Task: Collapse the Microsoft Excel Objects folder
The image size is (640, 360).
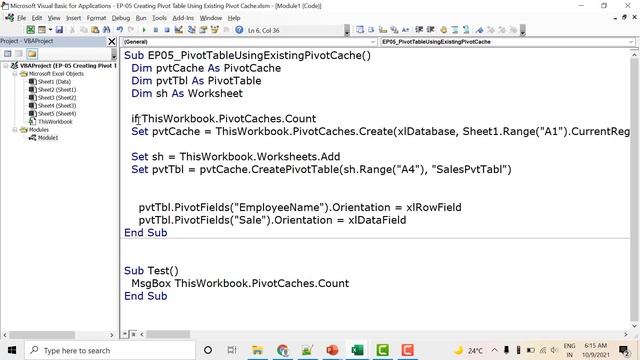Action: click(x=15, y=73)
